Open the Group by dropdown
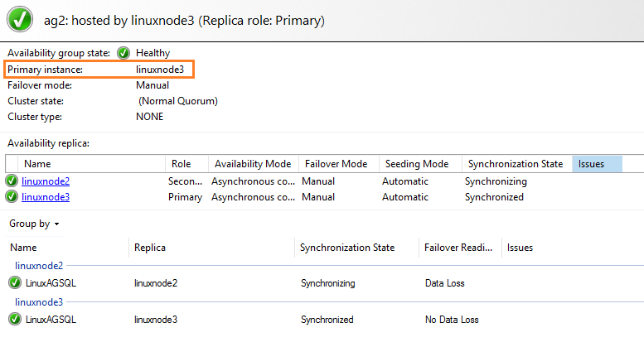 point(34,224)
